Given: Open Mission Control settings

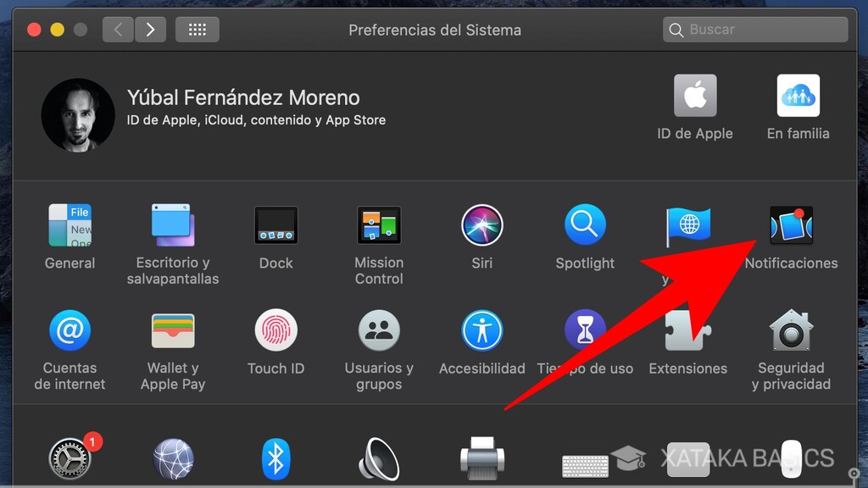Looking at the screenshot, I should pos(378,225).
